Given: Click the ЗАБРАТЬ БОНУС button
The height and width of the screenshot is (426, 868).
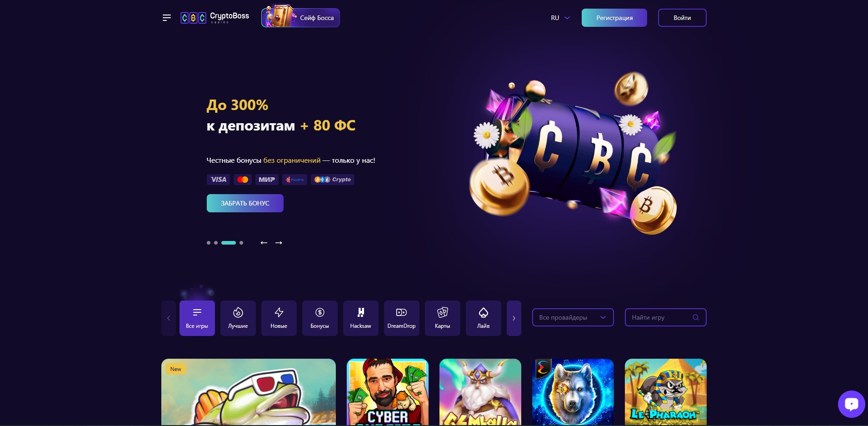Looking at the screenshot, I should point(245,203).
